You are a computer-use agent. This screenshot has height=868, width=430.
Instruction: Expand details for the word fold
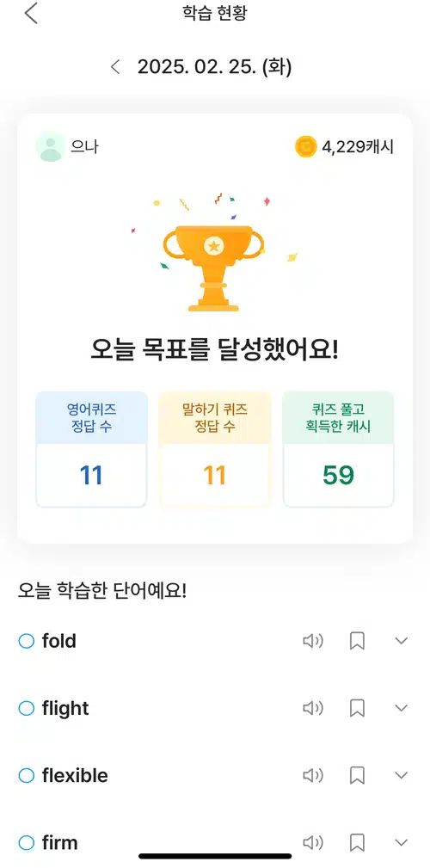point(402,641)
